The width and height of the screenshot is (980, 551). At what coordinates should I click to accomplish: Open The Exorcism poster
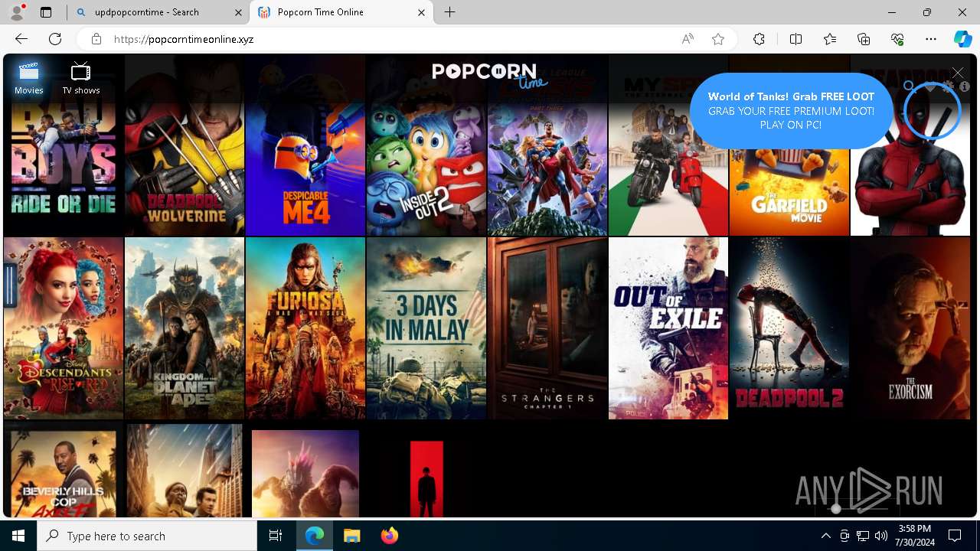(910, 328)
